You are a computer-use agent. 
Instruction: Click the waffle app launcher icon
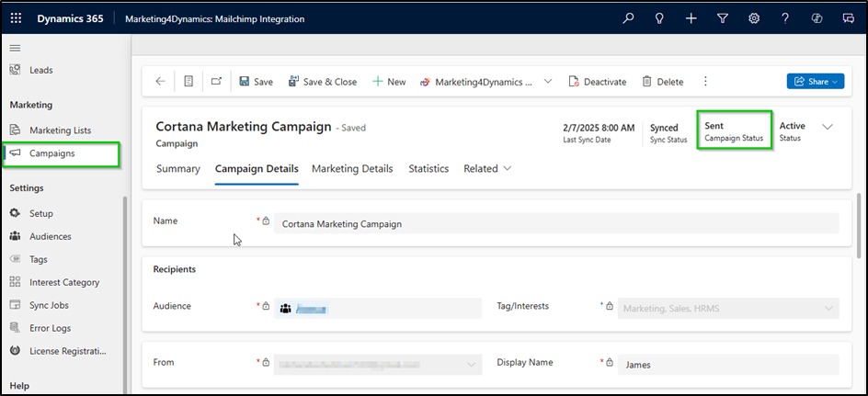pyautogui.click(x=16, y=18)
